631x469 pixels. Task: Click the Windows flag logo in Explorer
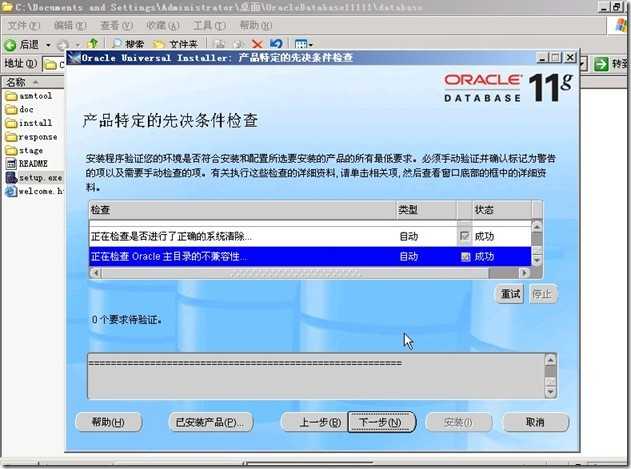click(x=622, y=25)
